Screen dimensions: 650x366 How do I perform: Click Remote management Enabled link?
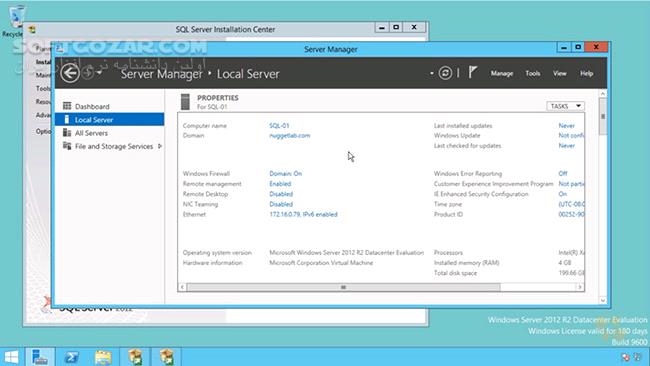tap(280, 184)
